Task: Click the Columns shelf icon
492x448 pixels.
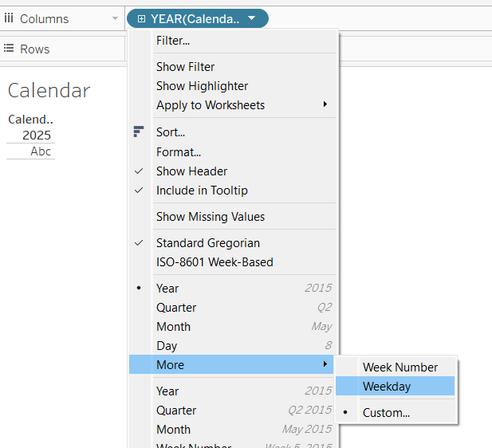Action: [x=9, y=18]
